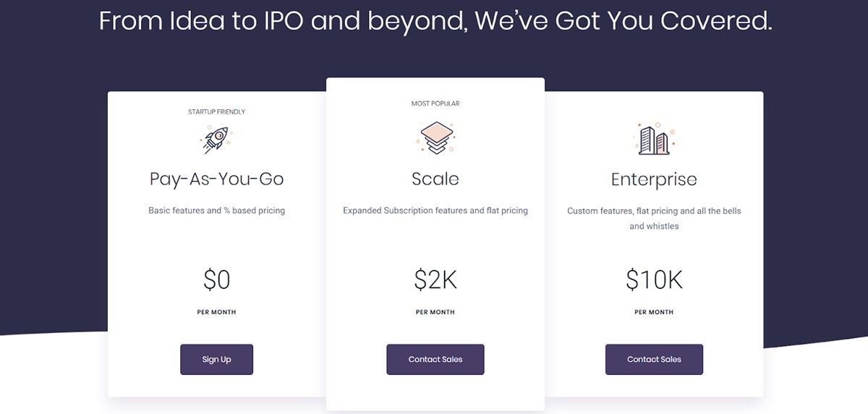Click the rocket icon on Pay-As-You-Go
Viewport: 868px width, 414px height.
[x=216, y=139]
